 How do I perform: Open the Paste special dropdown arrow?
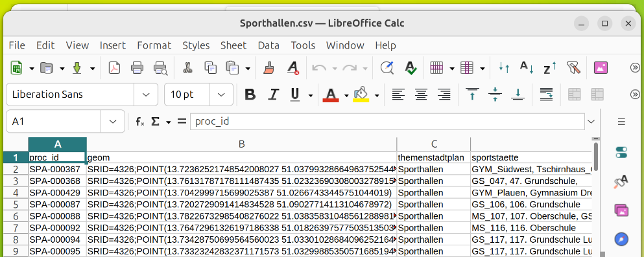(248, 69)
